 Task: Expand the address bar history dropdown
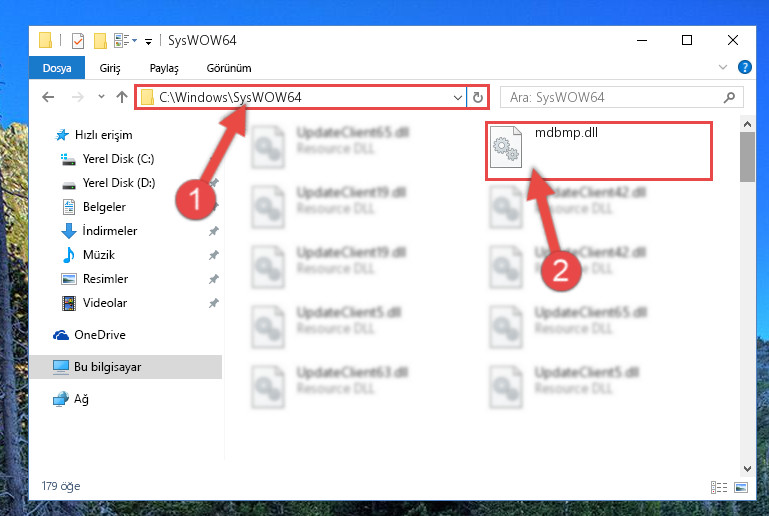[x=458, y=97]
